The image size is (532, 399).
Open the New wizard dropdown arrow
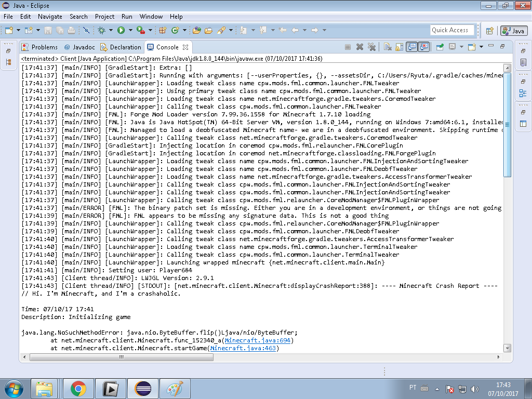click(18, 30)
